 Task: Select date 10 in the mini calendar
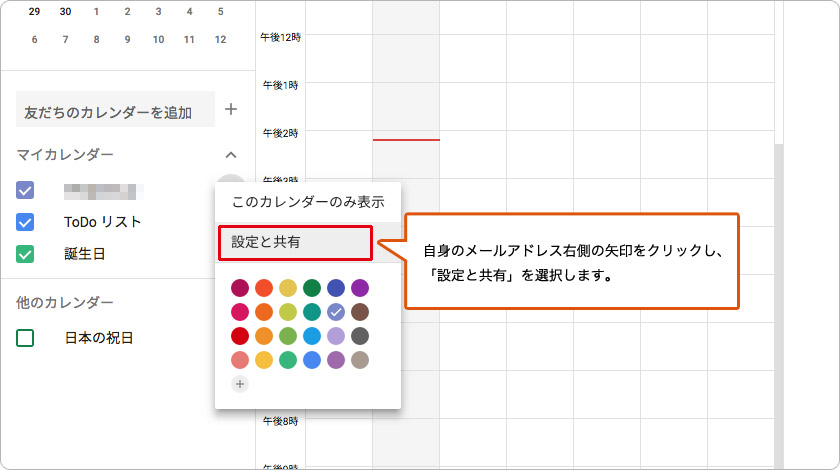pos(159,40)
